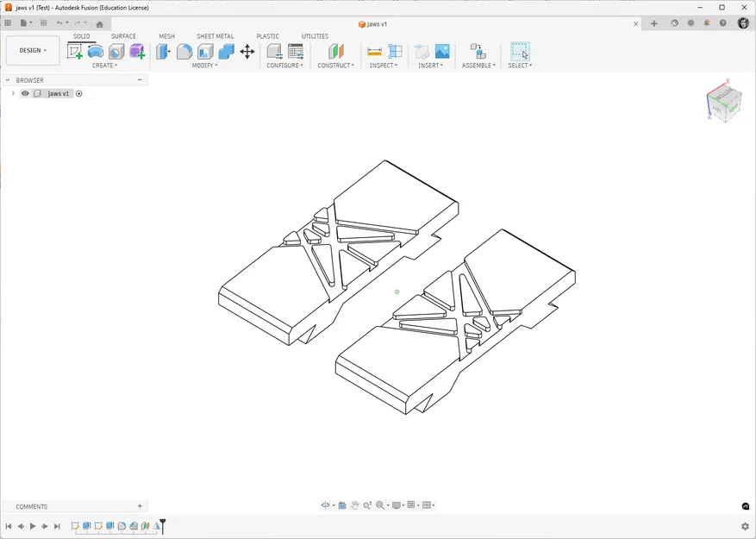The width and height of the screenshot is (756, 539).
Task: Create a New Component with the purple cube icon
Action: 136,50
